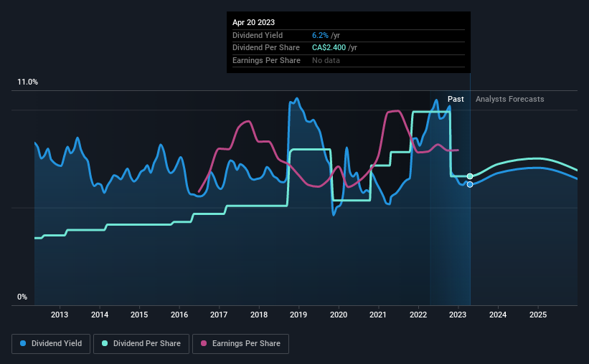The height and width of the screenshot is (364, 589).
Task: Select the 2023 year on the timeline axis
Action: pyautogui.click(x=458, y=315)
